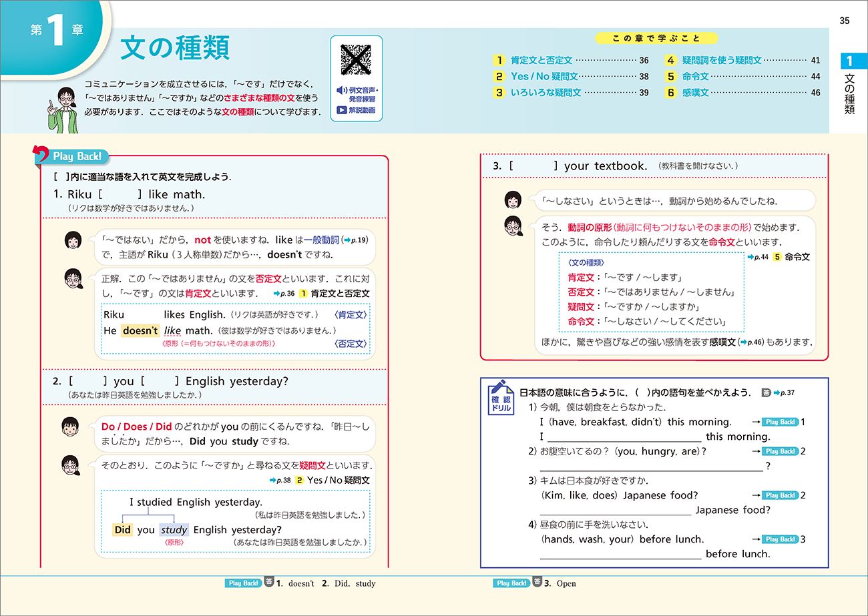Click the teacher illustration in the chapter header
This screenshot has width=868, height=616.
[63, 109]
